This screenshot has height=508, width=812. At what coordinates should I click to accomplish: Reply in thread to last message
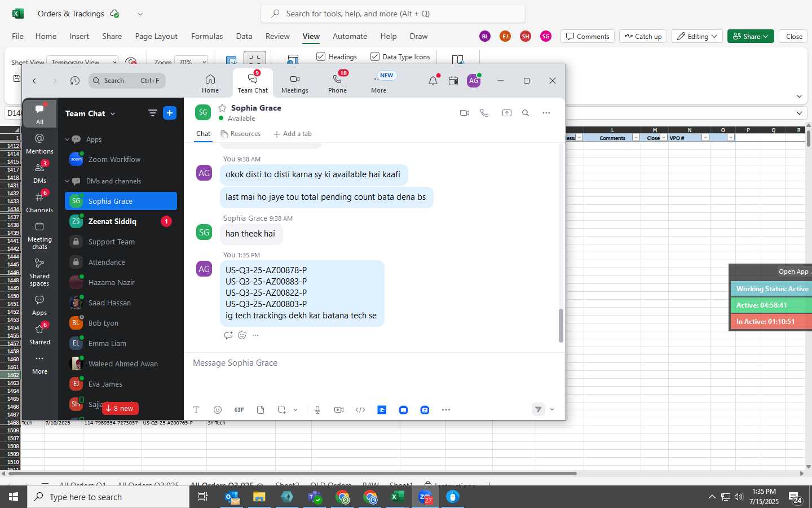[228, 335]
